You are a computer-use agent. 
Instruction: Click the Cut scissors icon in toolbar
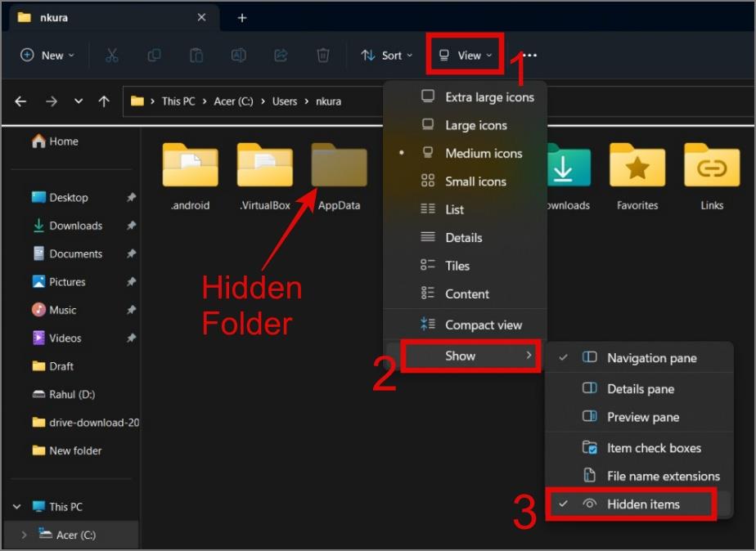(x=112, y=56)
